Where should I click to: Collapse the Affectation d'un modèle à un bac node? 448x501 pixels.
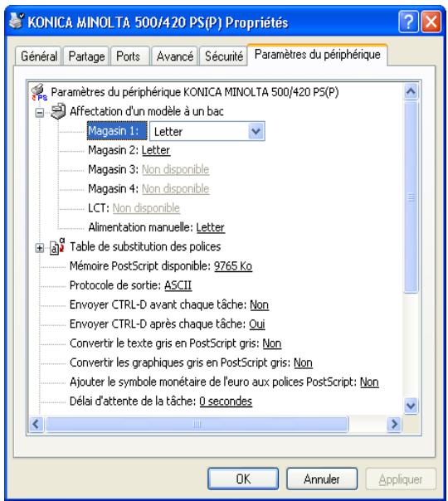pyautogui.click(x=40, y=113)
